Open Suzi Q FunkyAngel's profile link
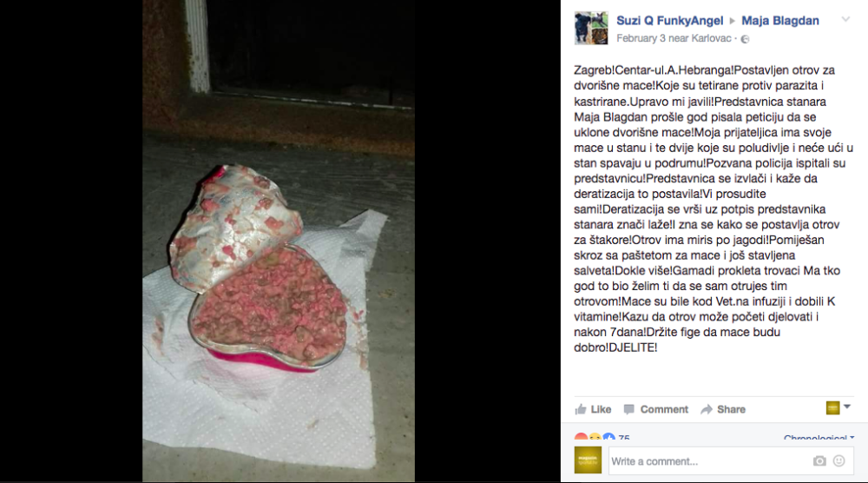The height and width of the screenshot is (483, 868). click(x=670, y=21)
